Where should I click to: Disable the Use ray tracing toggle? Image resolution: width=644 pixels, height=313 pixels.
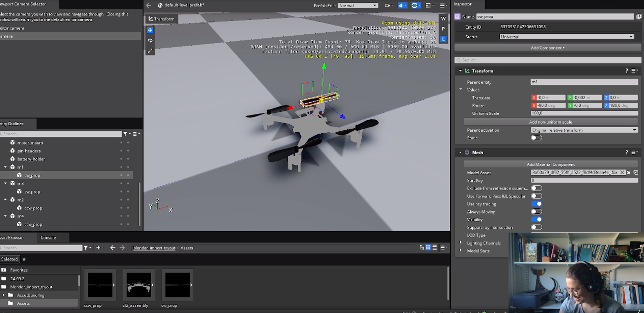pos(536,204)
